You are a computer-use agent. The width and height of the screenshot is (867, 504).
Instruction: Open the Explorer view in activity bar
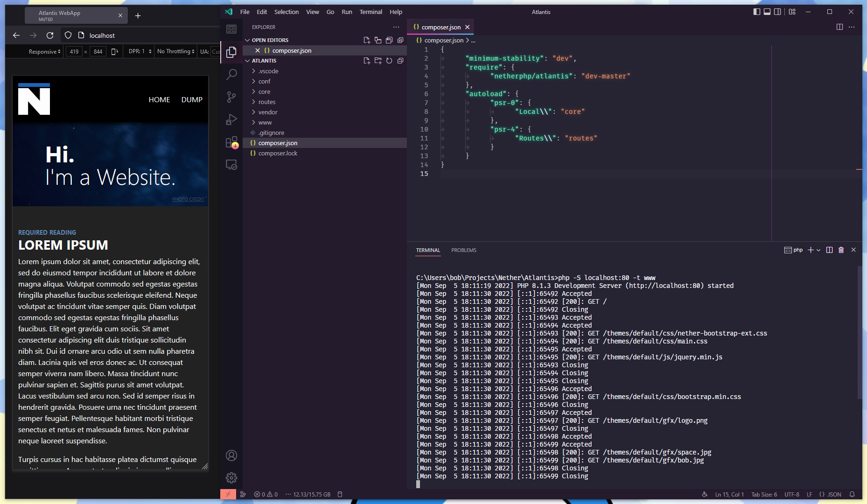231,52
